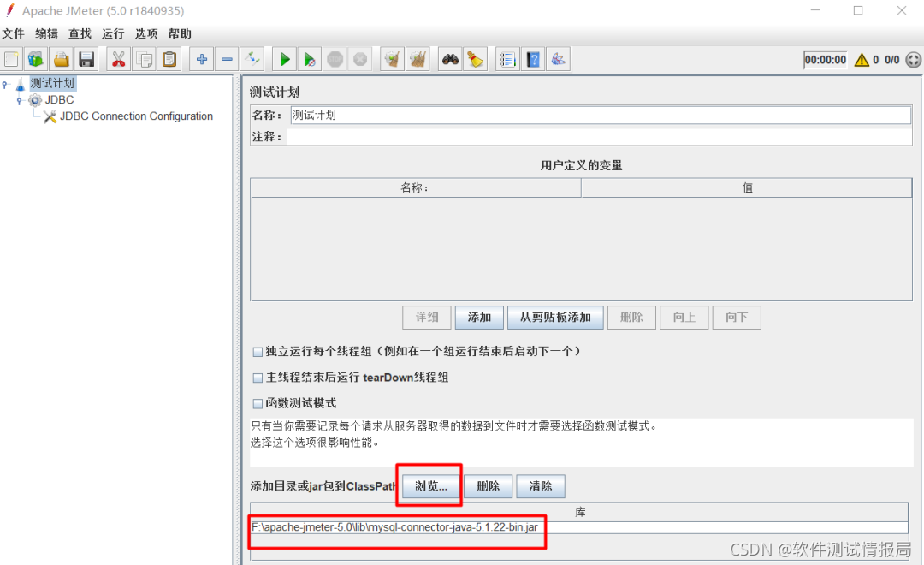Click the 00:00:00 elapsed time display
The width and height of the screenshot is (924, 565).
click(x=825, y=60)
